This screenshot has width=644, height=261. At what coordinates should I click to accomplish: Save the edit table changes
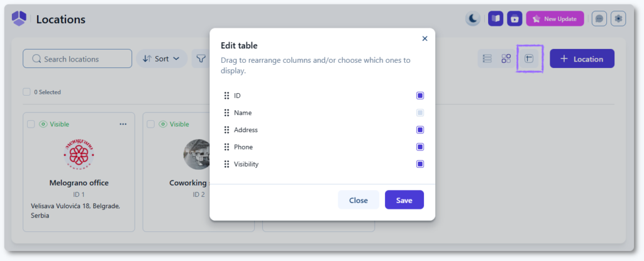click(404, 200)
